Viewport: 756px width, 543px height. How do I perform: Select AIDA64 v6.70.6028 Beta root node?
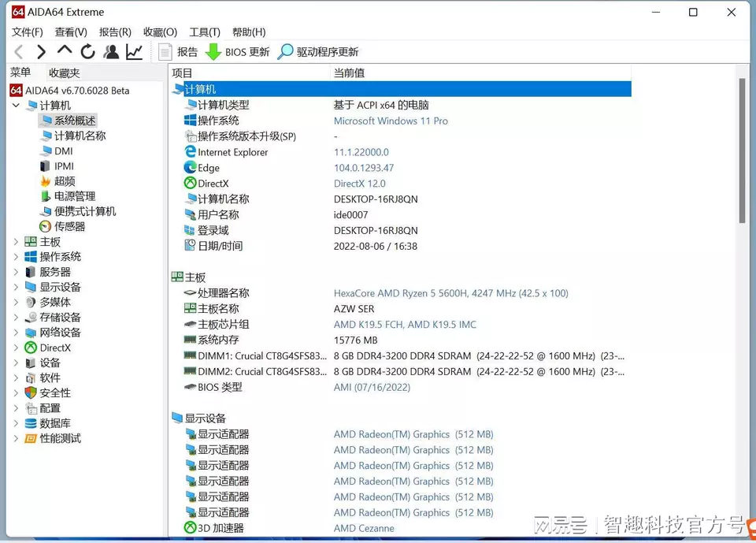tap(70, 91)
